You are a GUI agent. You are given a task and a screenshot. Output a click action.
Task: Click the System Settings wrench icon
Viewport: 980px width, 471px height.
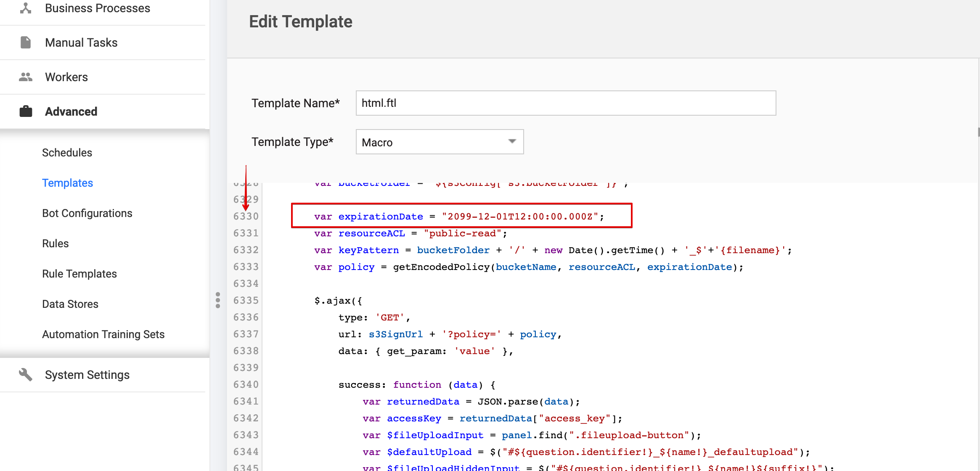(26, 374)
